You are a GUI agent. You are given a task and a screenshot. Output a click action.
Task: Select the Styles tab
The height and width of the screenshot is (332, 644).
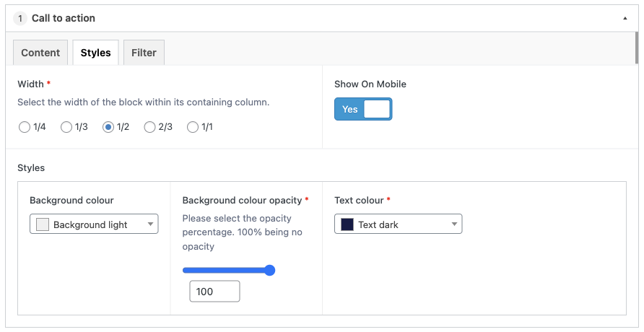point(96,53)
